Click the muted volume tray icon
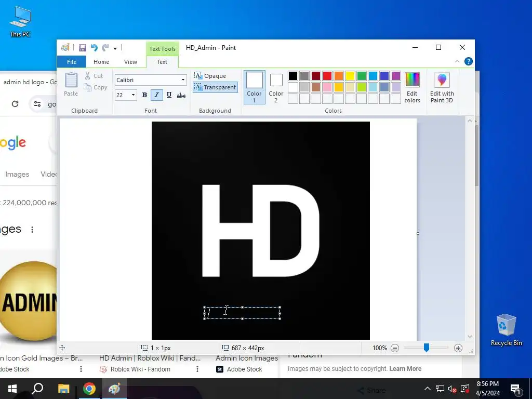Screen dimensions: 532x399 tap(453, 389)
